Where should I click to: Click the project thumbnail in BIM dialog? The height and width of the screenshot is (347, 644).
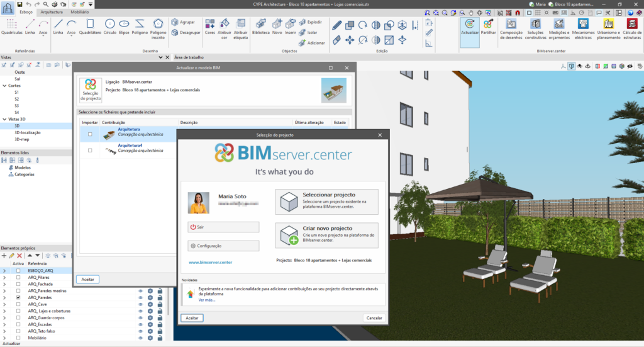(x=333, y=91)
